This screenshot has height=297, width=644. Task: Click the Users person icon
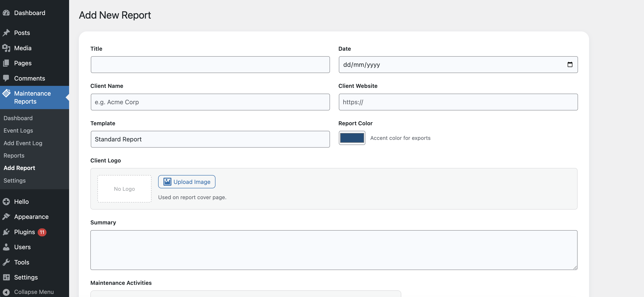(x=6, y=247)
